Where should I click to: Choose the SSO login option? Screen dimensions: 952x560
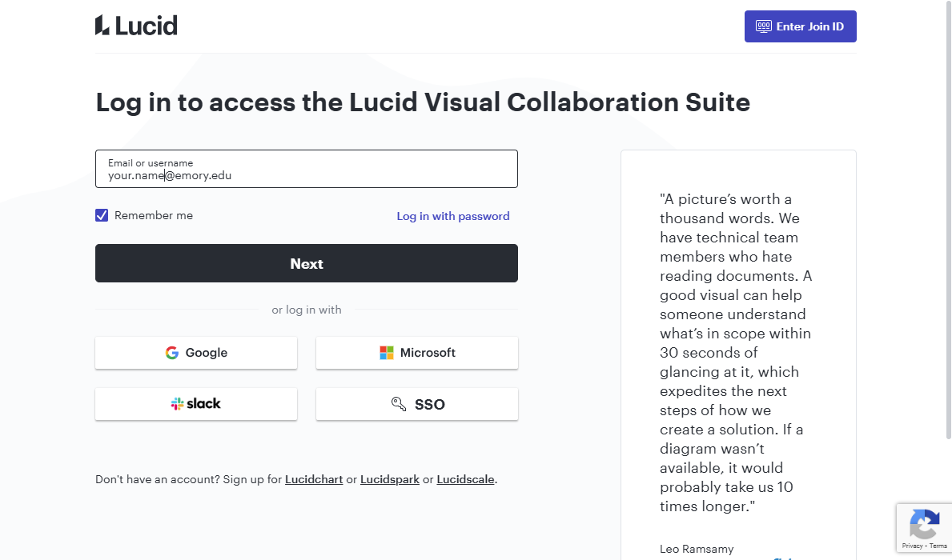(x=417, y=404)
